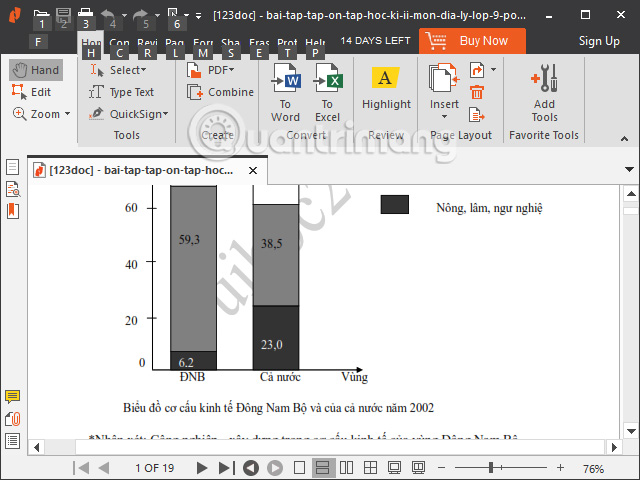Close the [123doc] document tab
The height and width of the screenshot is (480, 640).
[253, 170]
